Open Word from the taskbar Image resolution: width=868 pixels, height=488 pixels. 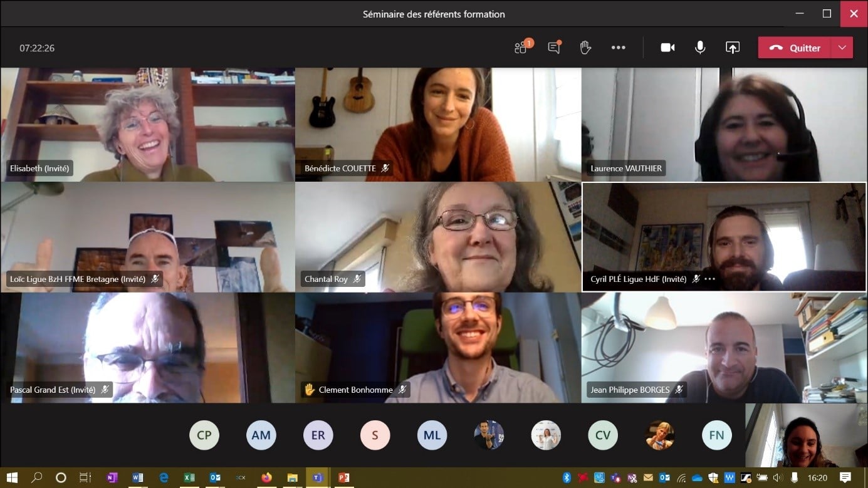point(138,477)
